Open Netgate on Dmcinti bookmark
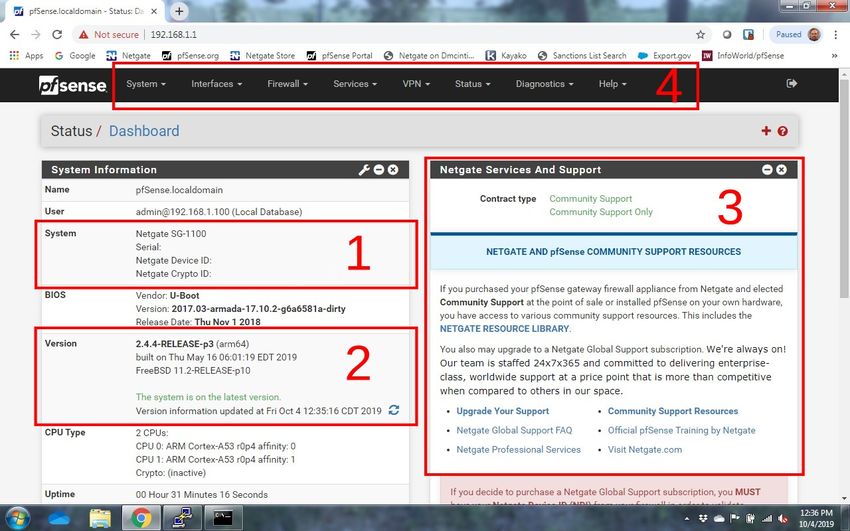 pos(428,55)
